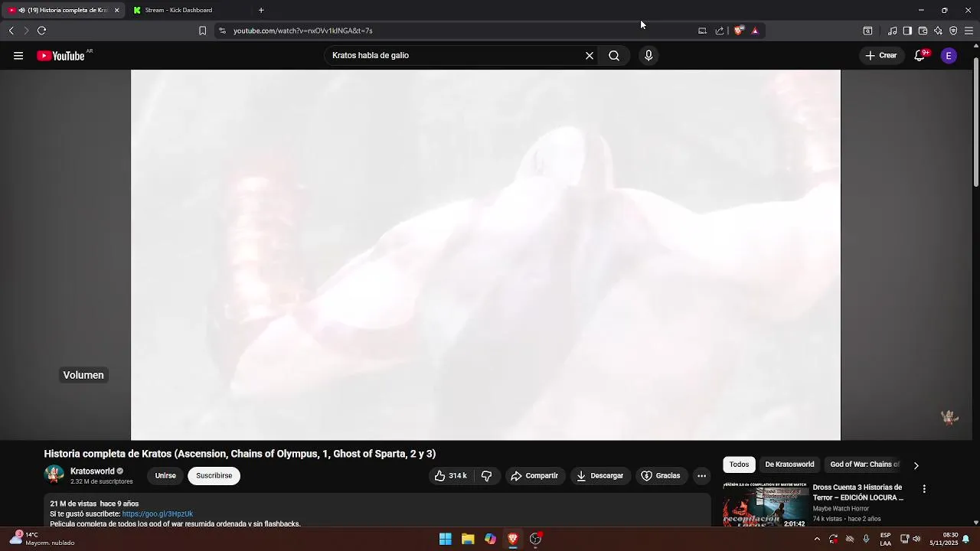
Task: Open the goo.gl/3HpzUk description link
Action: [x=157, y=514]
